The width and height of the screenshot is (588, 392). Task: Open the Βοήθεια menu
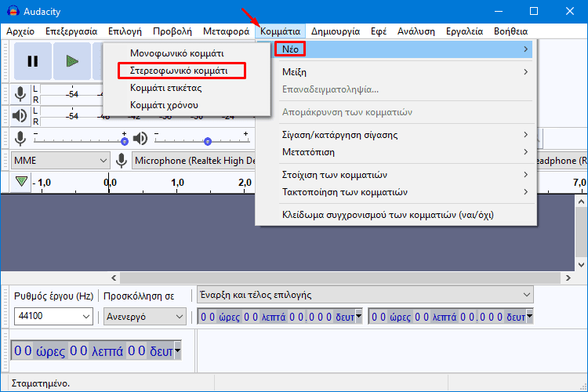coord(510,31)
